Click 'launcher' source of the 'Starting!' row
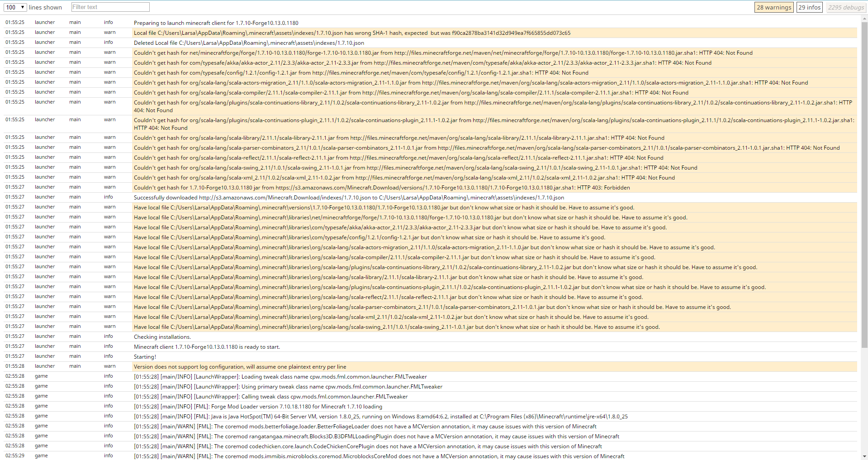The height and width of the screenshot is (460, 868). (x=45, y=356)
